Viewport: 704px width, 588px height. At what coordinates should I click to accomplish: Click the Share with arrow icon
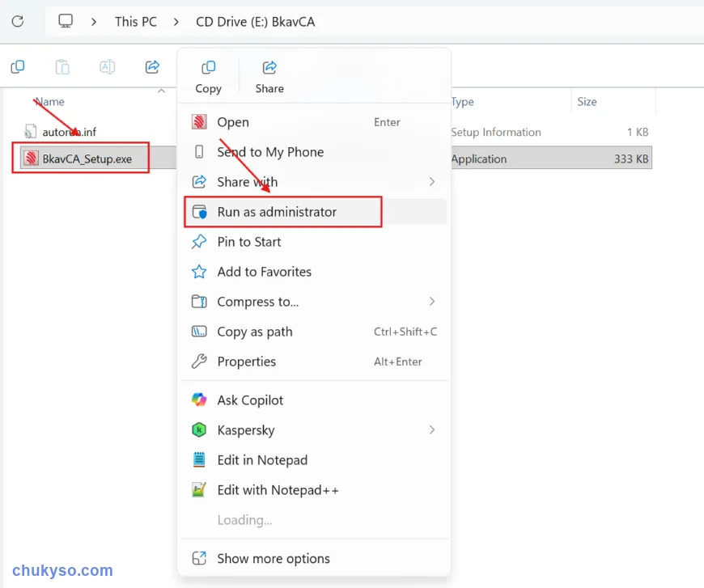pyautogui.click(x=199, y=182)
